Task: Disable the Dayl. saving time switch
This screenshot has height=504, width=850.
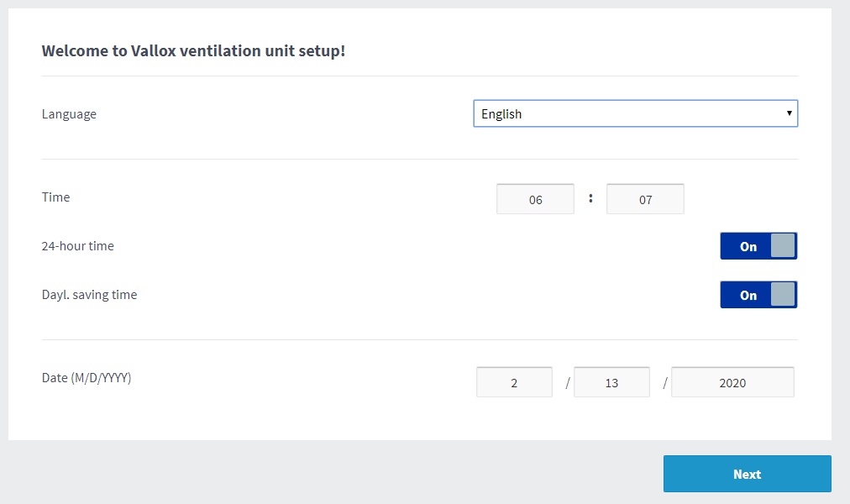Action: click(x=758, y=295)
